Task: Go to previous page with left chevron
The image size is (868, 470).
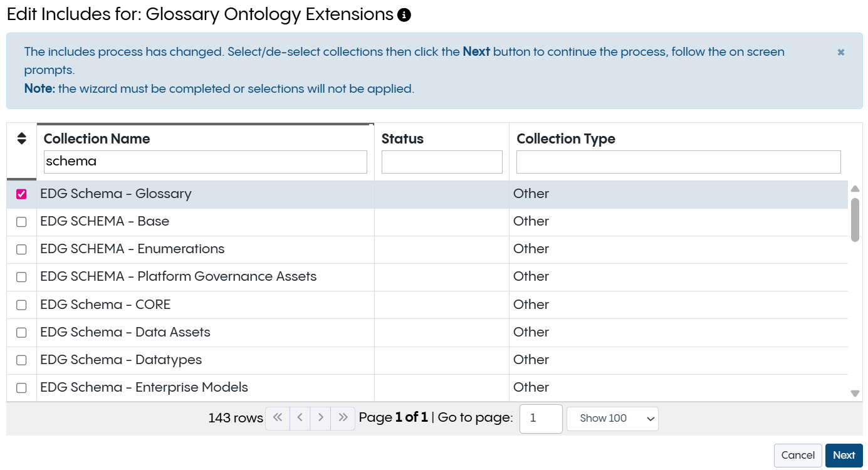Action: (x=299, y=418)
